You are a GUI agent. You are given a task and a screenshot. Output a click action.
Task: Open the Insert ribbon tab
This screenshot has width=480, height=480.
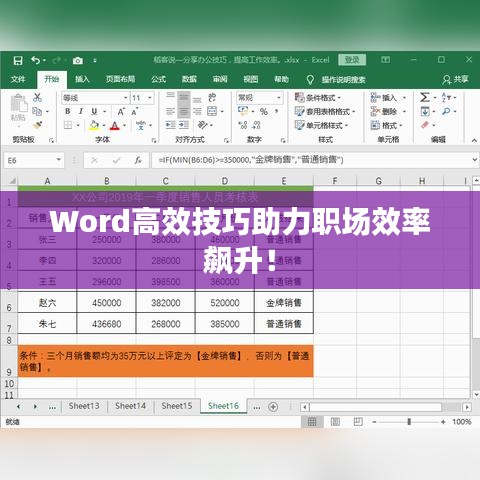[x=82, y=79]
